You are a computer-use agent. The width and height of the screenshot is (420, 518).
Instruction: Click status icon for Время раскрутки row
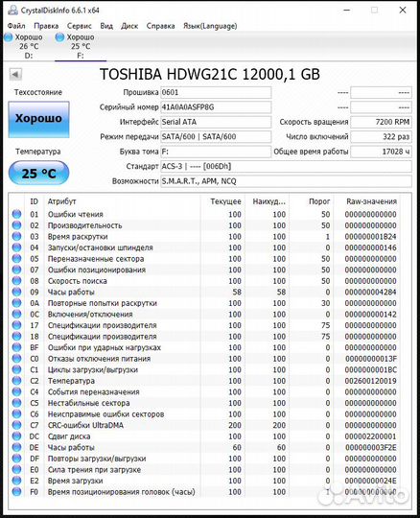(16, 237)
